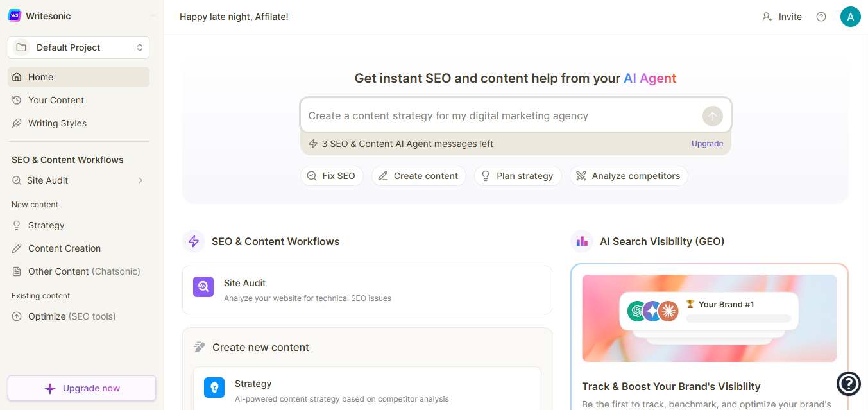The image size is (868, 410).
Task: Click the 'SEO & Content Workflows' sidebar heading
Action: pyautogui.click(x=67, y=160)
